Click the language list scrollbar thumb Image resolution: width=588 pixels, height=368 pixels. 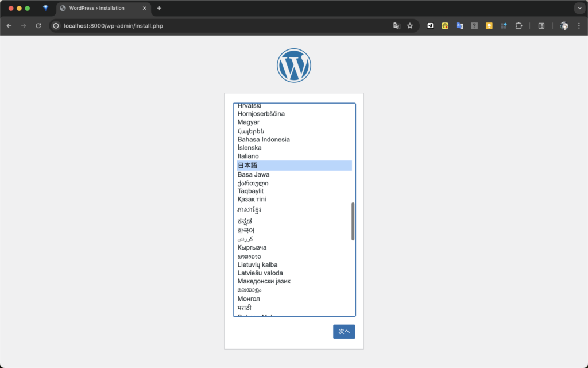tap(353, 221)
